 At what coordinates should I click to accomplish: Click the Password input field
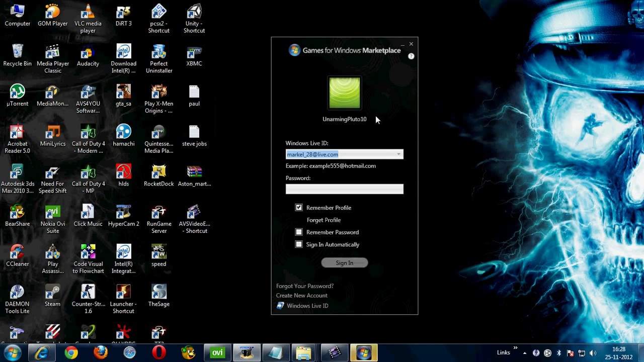344,189
